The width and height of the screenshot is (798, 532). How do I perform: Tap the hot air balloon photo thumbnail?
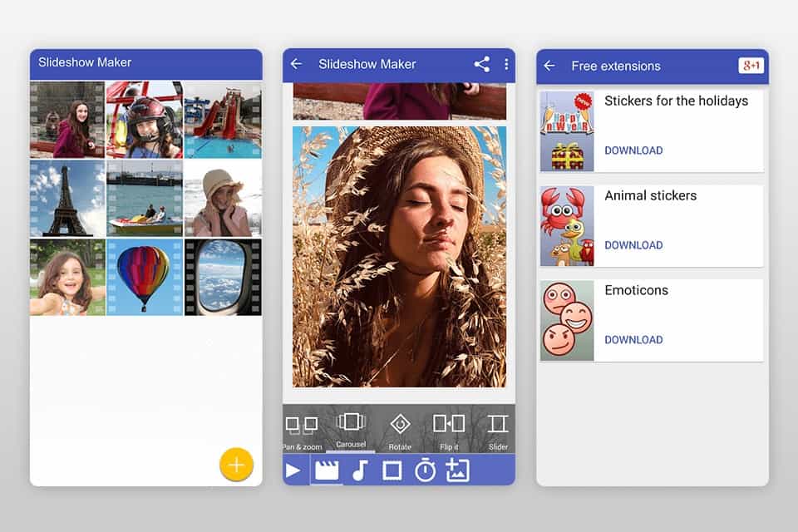point(145,275)
